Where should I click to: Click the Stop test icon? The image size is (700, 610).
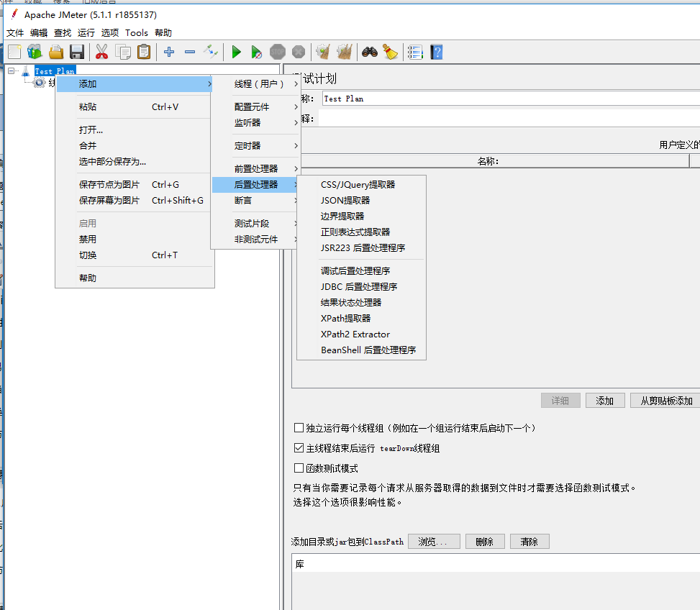pyautogui.click(x=277, y=53)
